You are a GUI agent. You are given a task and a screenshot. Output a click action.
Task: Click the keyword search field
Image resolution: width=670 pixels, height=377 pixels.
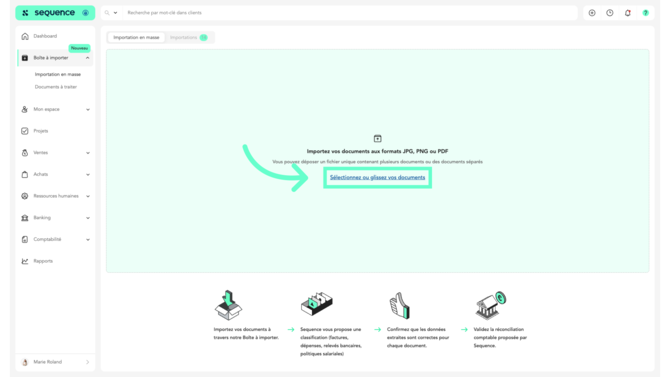350,13
